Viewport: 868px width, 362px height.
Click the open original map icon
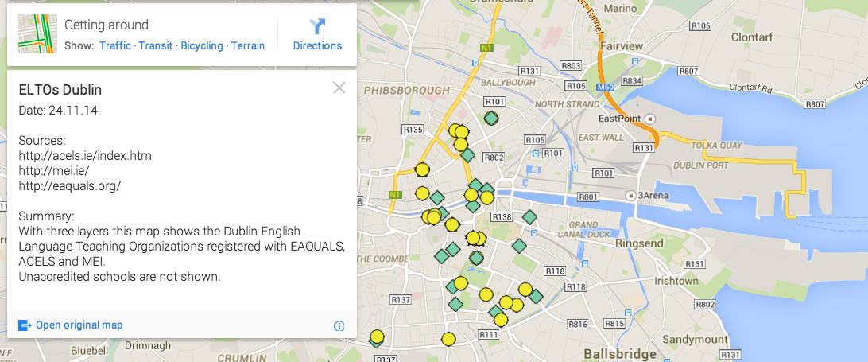(x=25, y=325)
